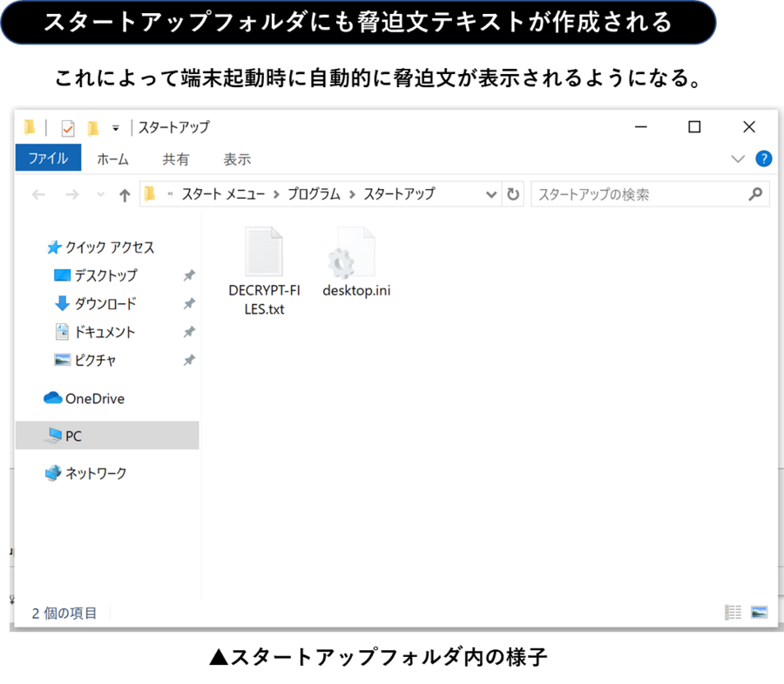Viewport: 784px width, 684px height.
Task: Click the Refresh button beside address bar
Action: 513,194
